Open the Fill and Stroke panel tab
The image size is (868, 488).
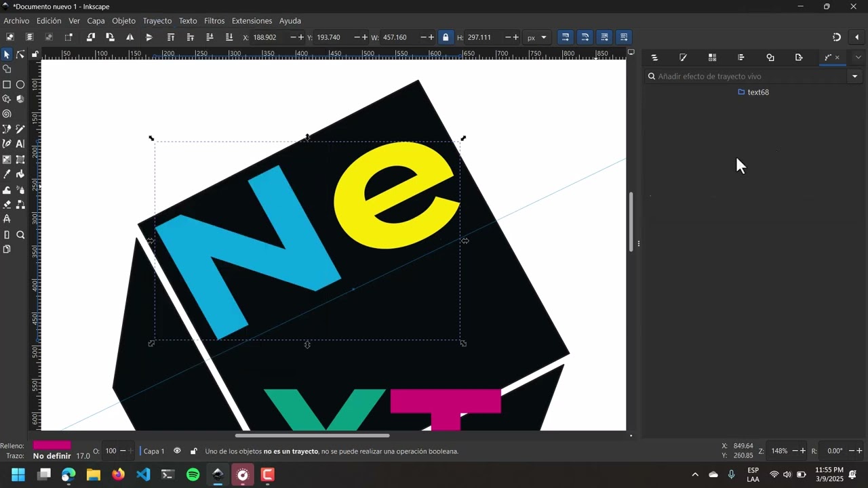click(x=683, y=58)
